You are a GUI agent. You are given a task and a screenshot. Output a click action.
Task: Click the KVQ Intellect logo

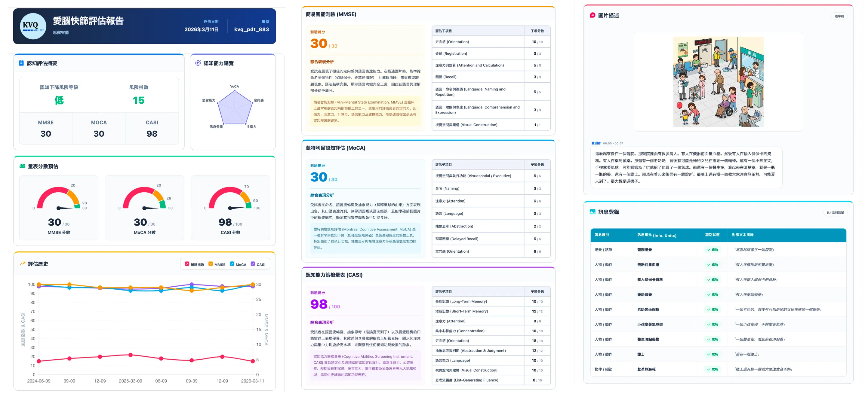[x=33, y=26]
